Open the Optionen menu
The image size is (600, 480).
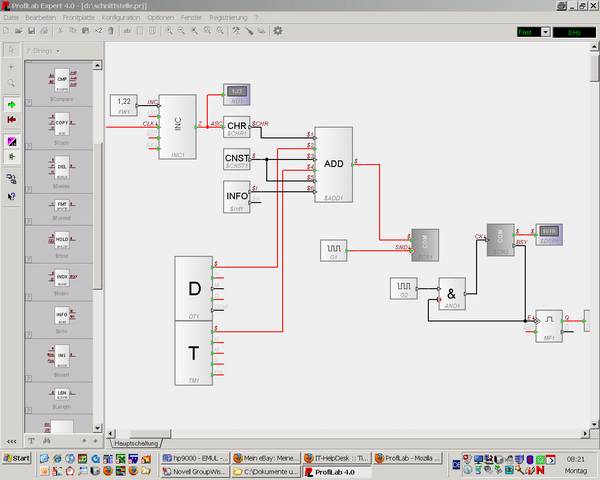coord(160,18)
